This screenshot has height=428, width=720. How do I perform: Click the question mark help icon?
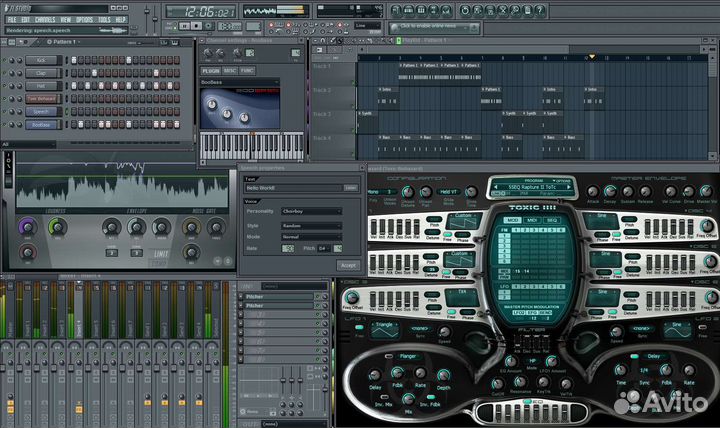coord(540,10)
